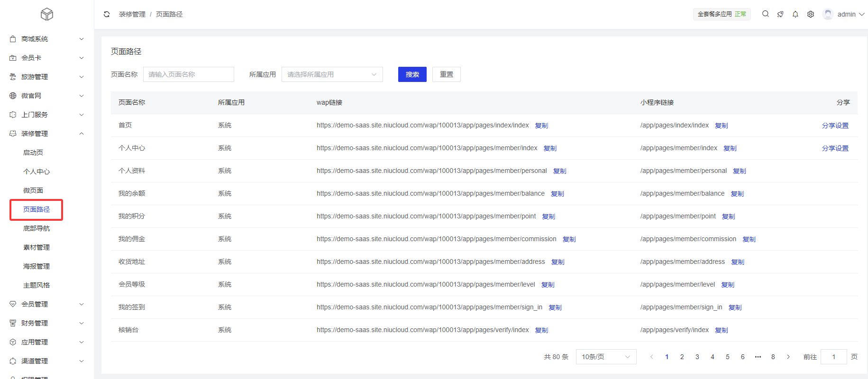The height and width of the screenshot is (379, 868).
Task: Click 分享设置 for the 首页 row
Action: coord(835,126)
